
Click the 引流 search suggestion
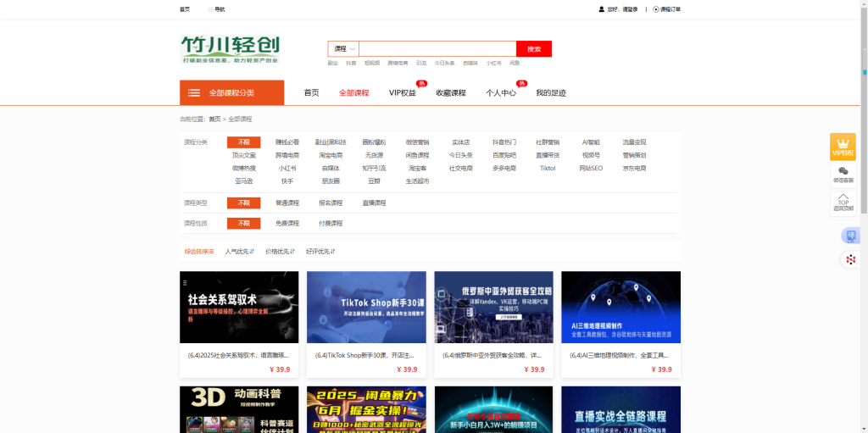[x=421, y=63]
